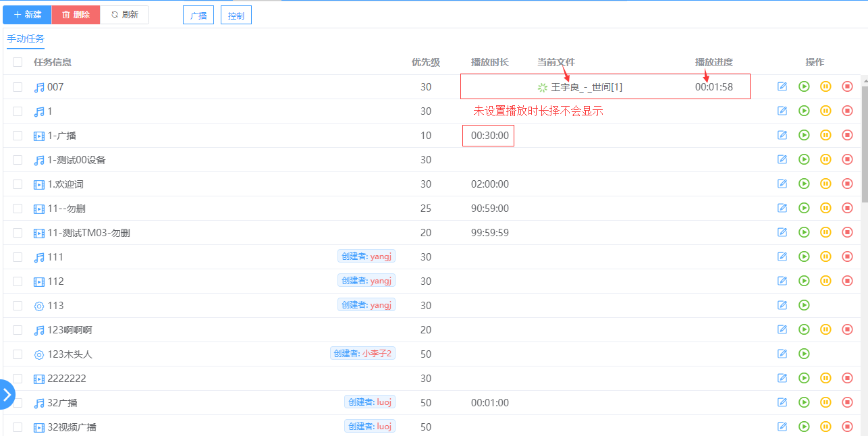Pause the 2222222 task
Viewport: 868px width, 436px height.
tap(825, 378)
